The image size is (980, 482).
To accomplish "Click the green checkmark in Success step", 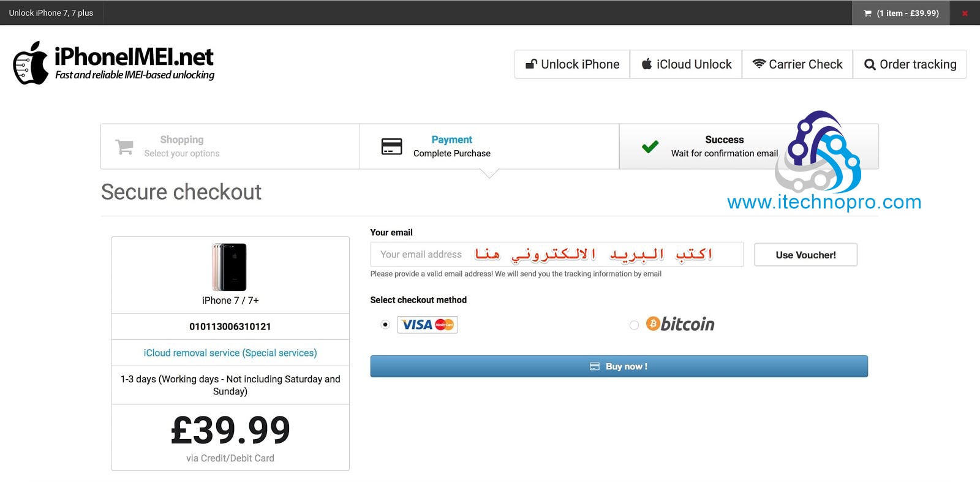I will coord(650,146).
